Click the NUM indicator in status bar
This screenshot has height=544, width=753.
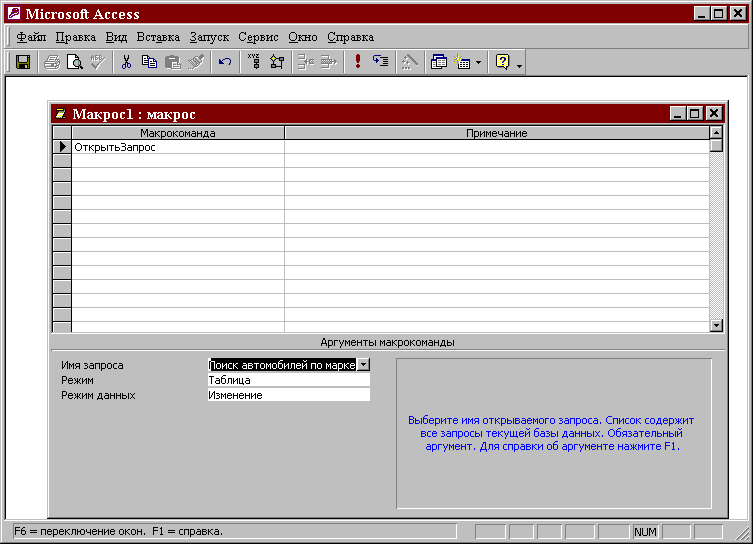click(645, 532)
